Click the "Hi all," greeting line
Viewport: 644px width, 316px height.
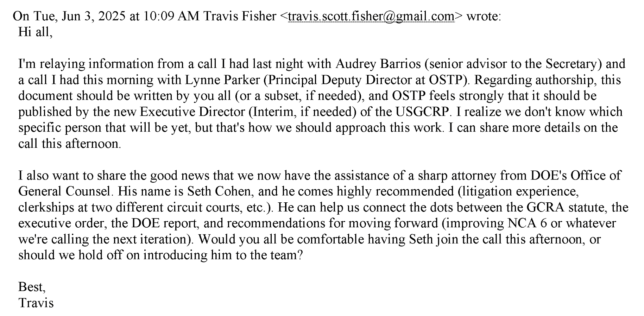tap(35, 32)
